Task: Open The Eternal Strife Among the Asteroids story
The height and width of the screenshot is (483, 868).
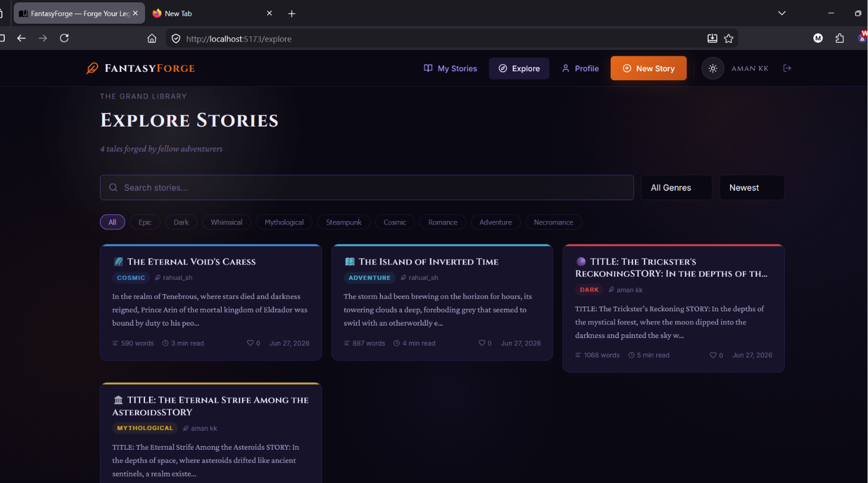Action: click(x=210, y=406)
